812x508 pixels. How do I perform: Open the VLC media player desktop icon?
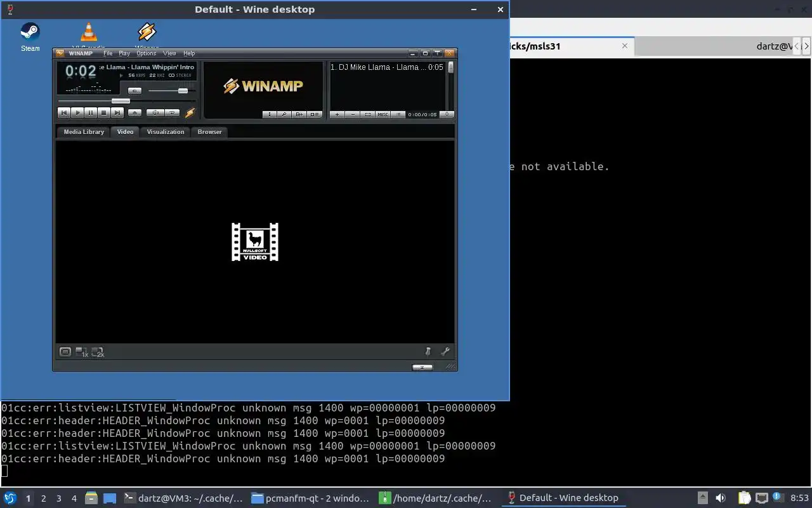tap(88, 33)
